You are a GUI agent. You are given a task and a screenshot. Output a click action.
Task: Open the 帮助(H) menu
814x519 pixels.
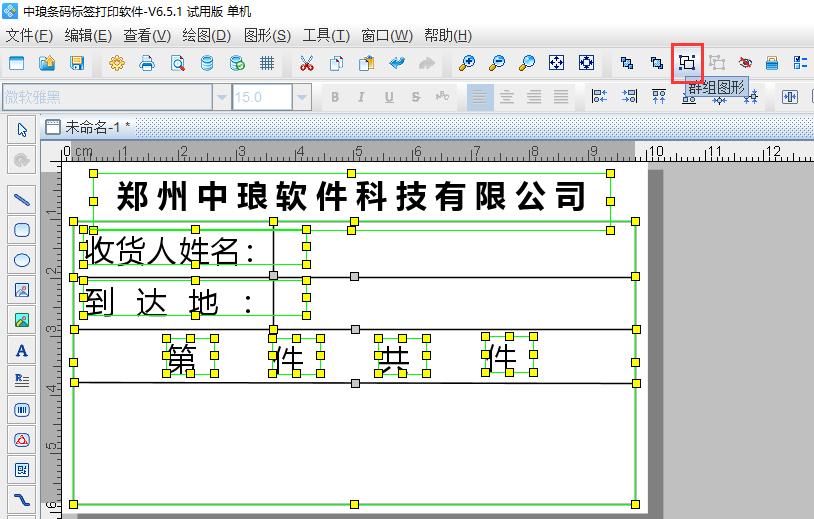coord(447,36)
